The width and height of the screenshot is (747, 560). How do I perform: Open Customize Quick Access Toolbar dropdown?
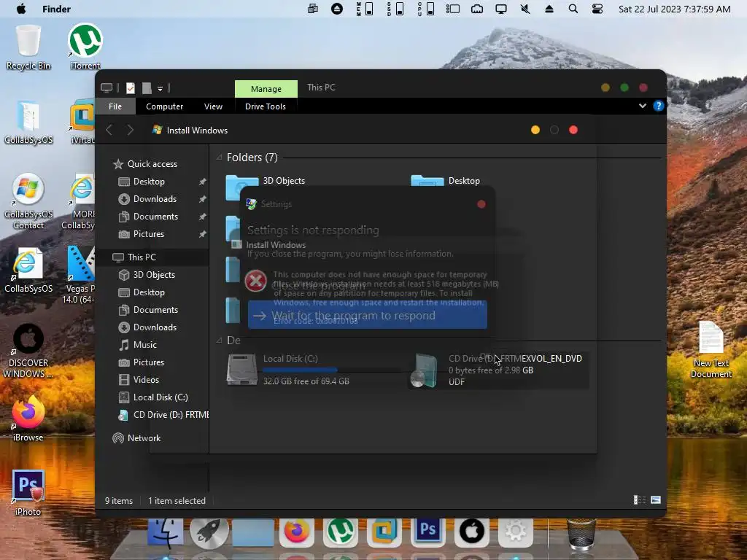point(160,88)
